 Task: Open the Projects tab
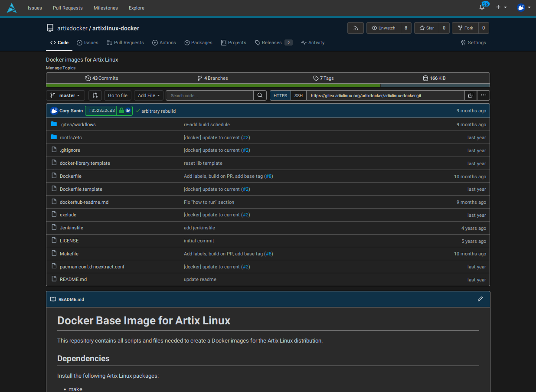[233, 43]
